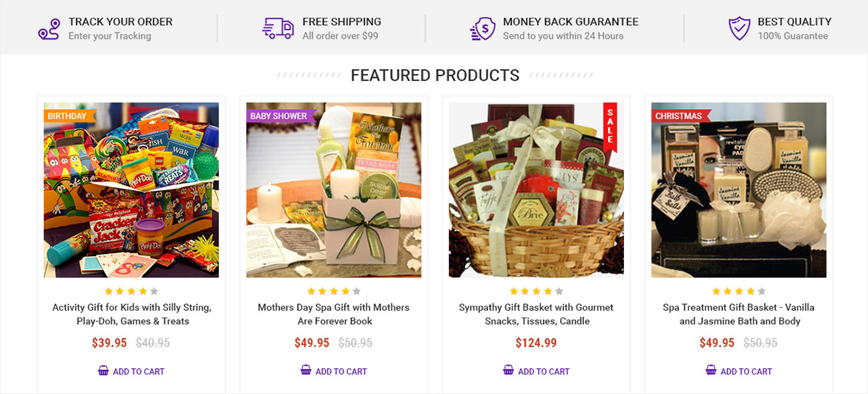Image resolution: width=868 pixels, height=394 pixels.
Task: Click the Free Shipping truck icon
Action: (278, 28)
